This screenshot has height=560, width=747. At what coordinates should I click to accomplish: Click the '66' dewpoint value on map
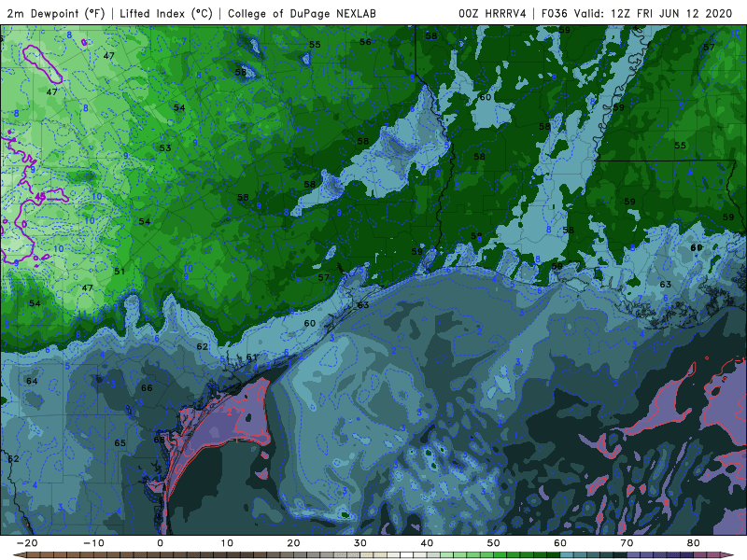pyautogui.click(x=147, y=388)
